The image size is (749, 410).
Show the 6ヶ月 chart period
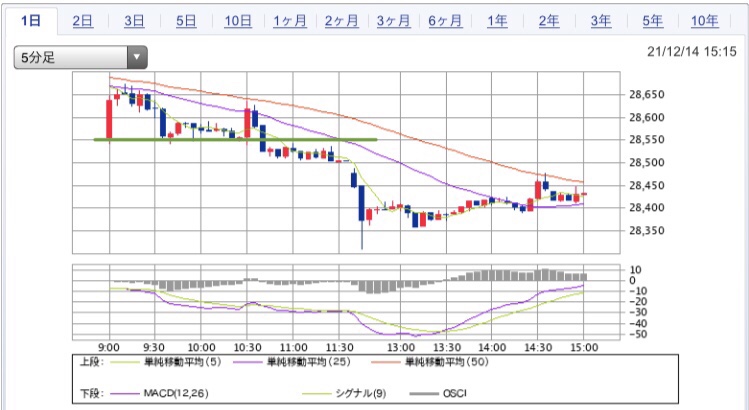445,21
